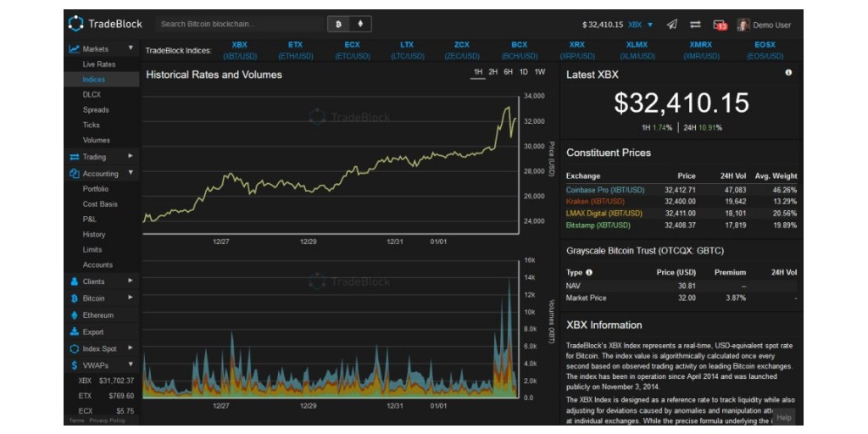The image size is (868, 434).
Task: Click the Type info icon in GBTC table
Action: (x=589, y=272)
